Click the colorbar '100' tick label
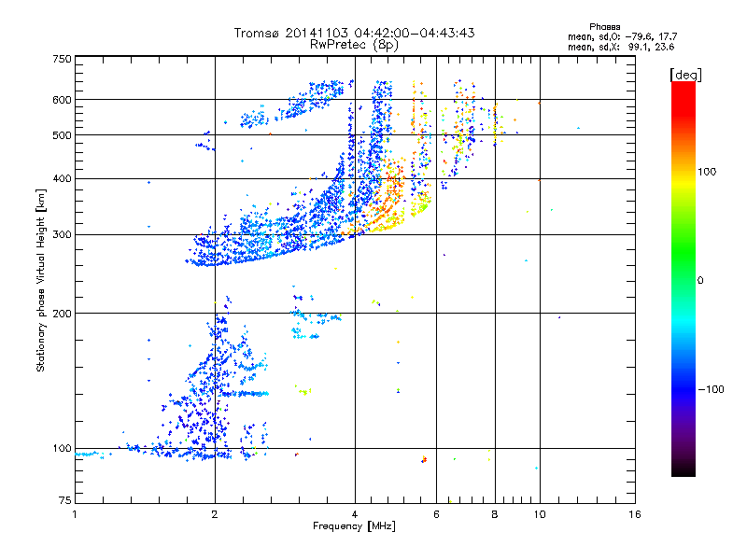Viewport: 747px width, 560px height. pyautogui.click(x=707, y=172)
